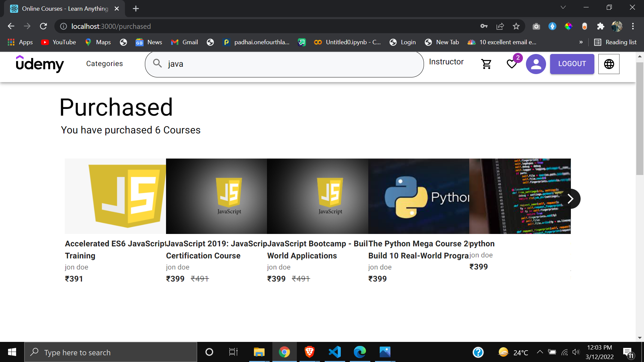Open the Windows notification center
This screenshot has height=362, width=644.
(x=628, y=352)
